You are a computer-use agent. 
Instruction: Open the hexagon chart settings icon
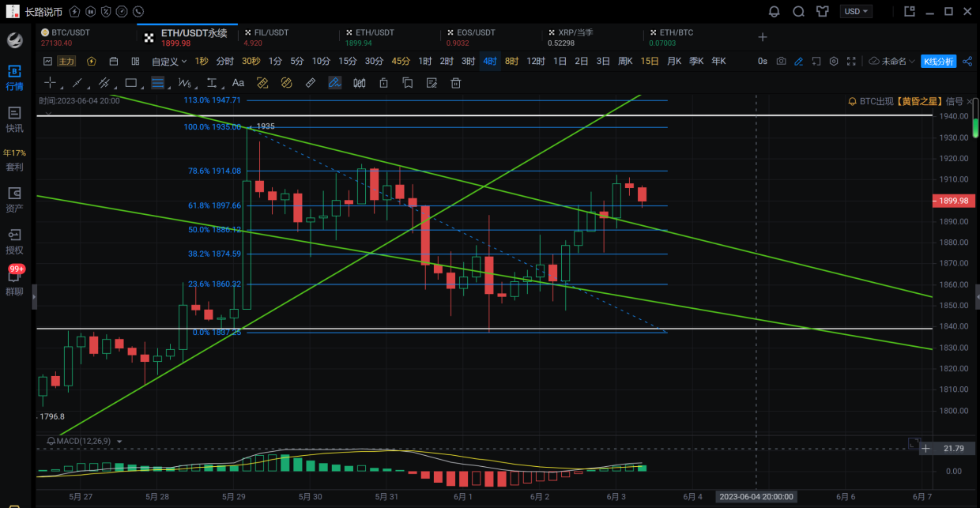pyautogui.click(x=834, y=62)
